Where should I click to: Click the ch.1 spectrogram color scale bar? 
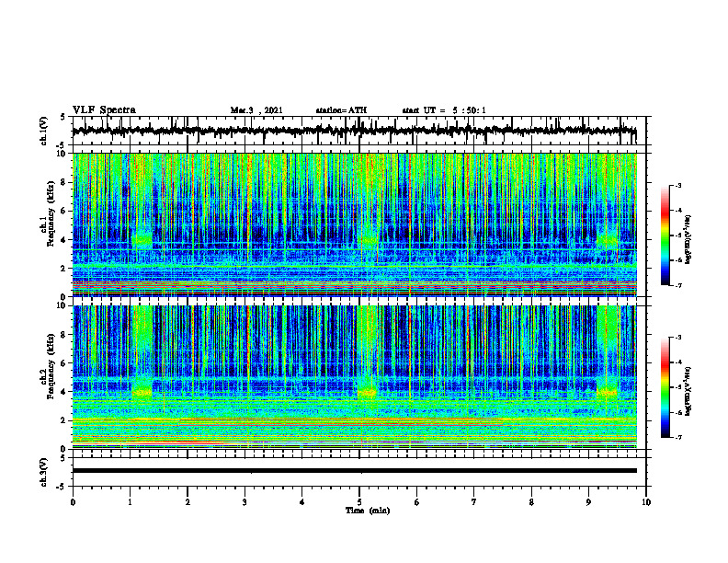(x=665, y=236)
